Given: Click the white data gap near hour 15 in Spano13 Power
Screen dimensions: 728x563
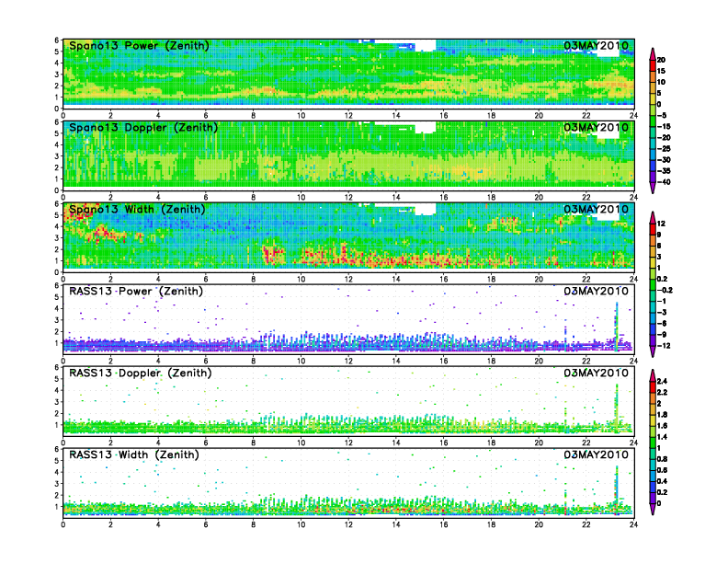Looking at the screenshot, I should pos(425,45).
